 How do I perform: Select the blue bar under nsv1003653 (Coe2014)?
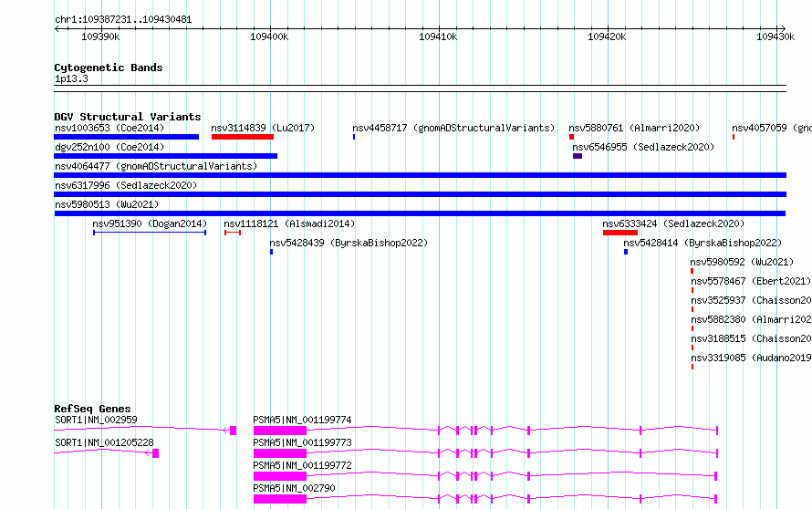[126, 137]
